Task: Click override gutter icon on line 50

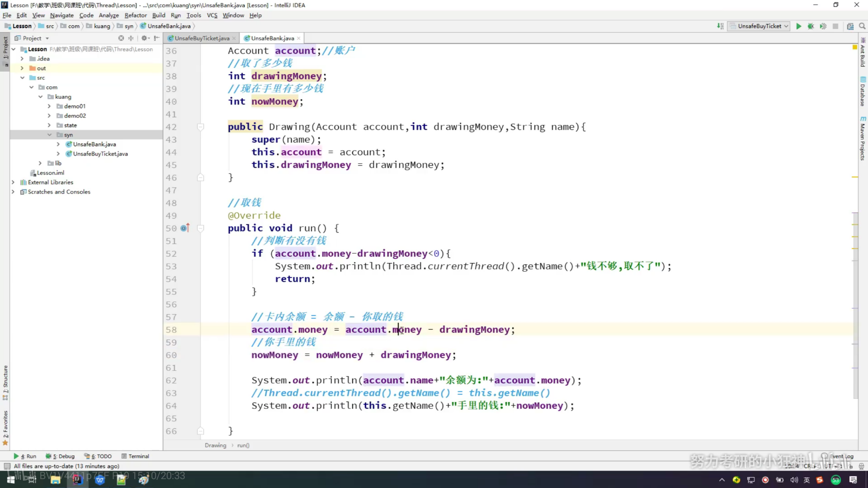Action: 184,228
